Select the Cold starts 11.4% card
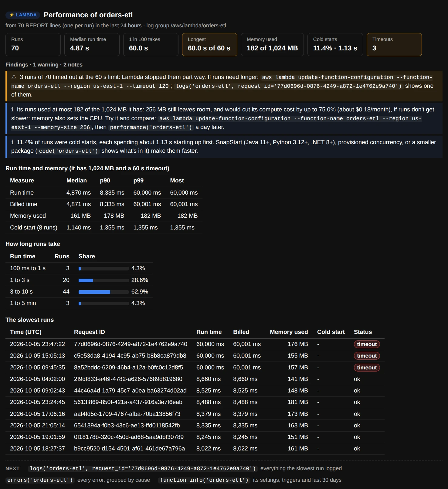Screen dimensions: 448x489 click(335, 45)
